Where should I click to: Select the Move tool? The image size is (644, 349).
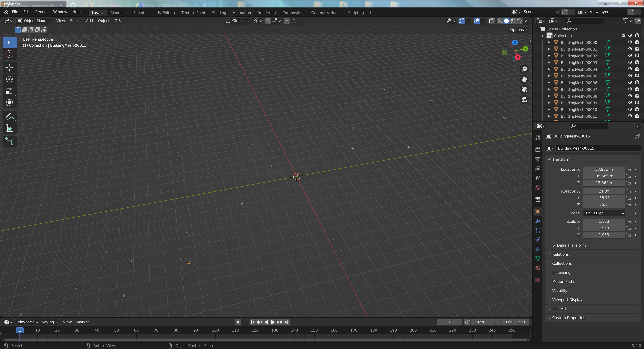[x=9, y=67]
